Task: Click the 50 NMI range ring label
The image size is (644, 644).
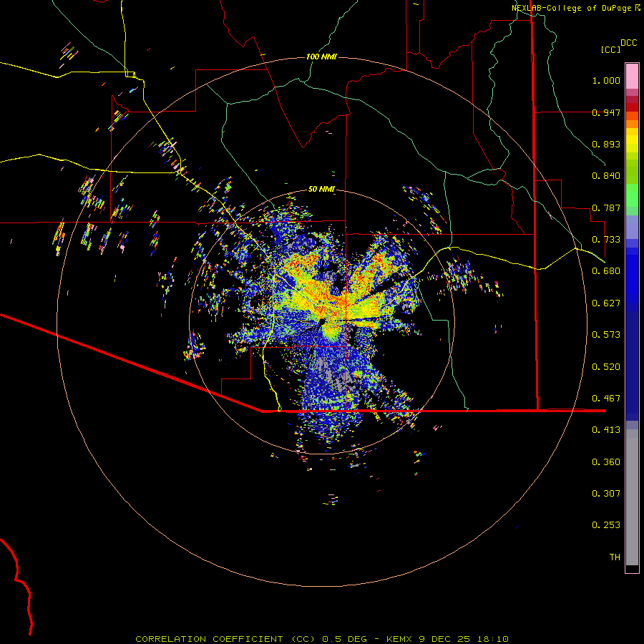Action: (321, 189)
